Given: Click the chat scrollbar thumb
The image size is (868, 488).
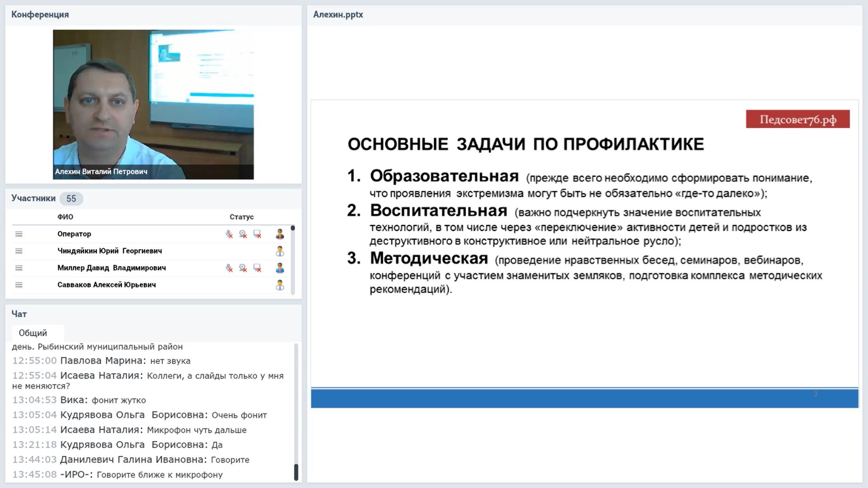Looking at the screenshot, I should click(296, 472).
